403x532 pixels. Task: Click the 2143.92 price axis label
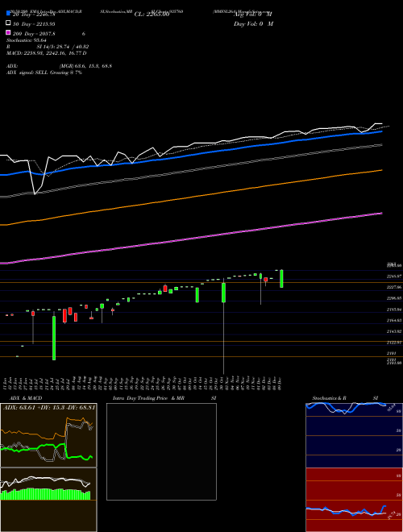click(394, 331)
